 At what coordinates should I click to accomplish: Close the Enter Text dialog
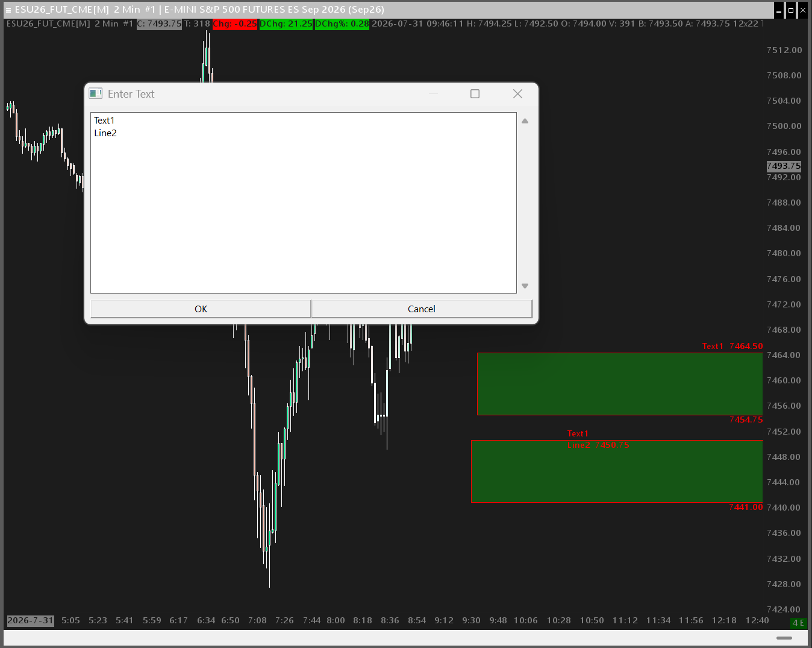pyautogui.click(x=517, y=93)
